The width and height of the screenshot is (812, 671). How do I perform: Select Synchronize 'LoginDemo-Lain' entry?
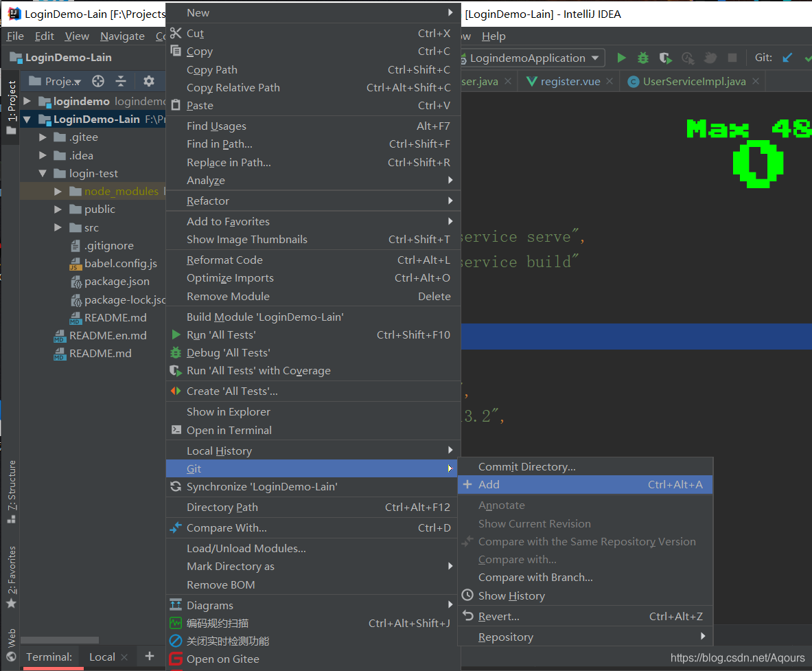tap(312, 486)
